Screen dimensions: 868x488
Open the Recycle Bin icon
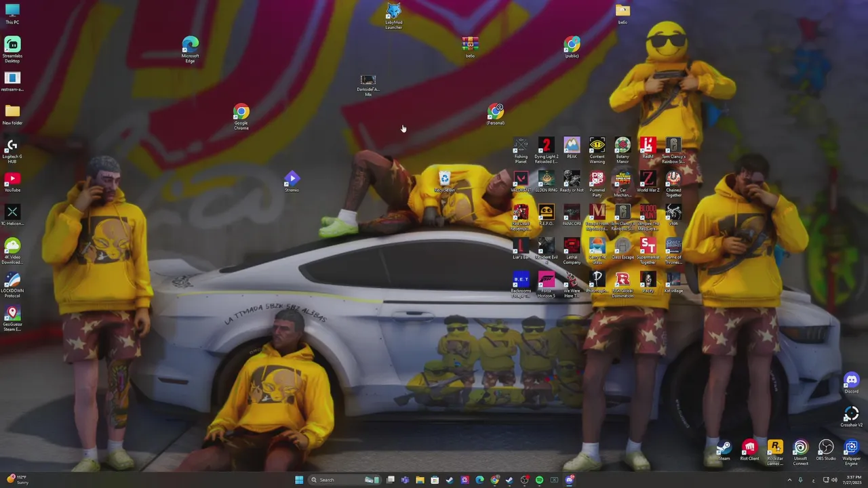click(444, 182)
